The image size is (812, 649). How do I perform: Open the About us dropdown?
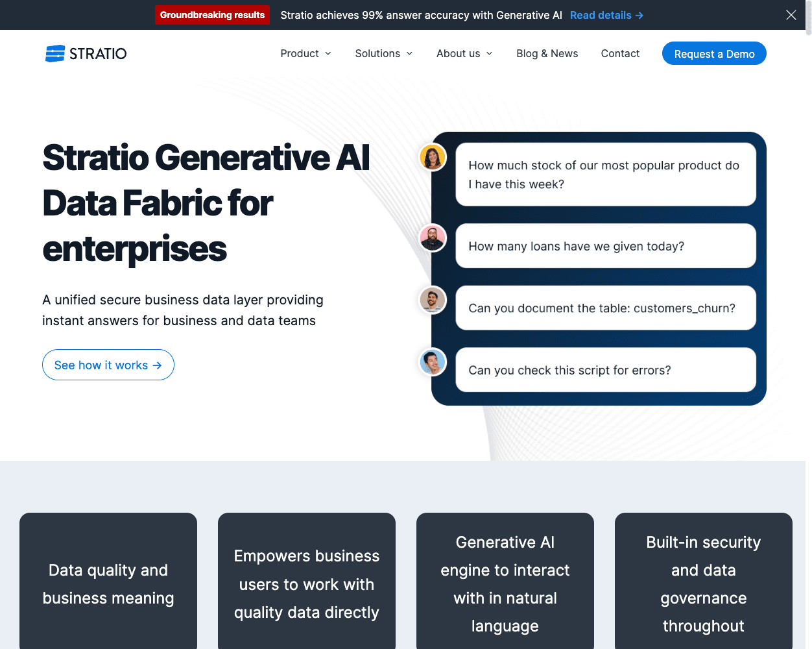coord(464,53)
